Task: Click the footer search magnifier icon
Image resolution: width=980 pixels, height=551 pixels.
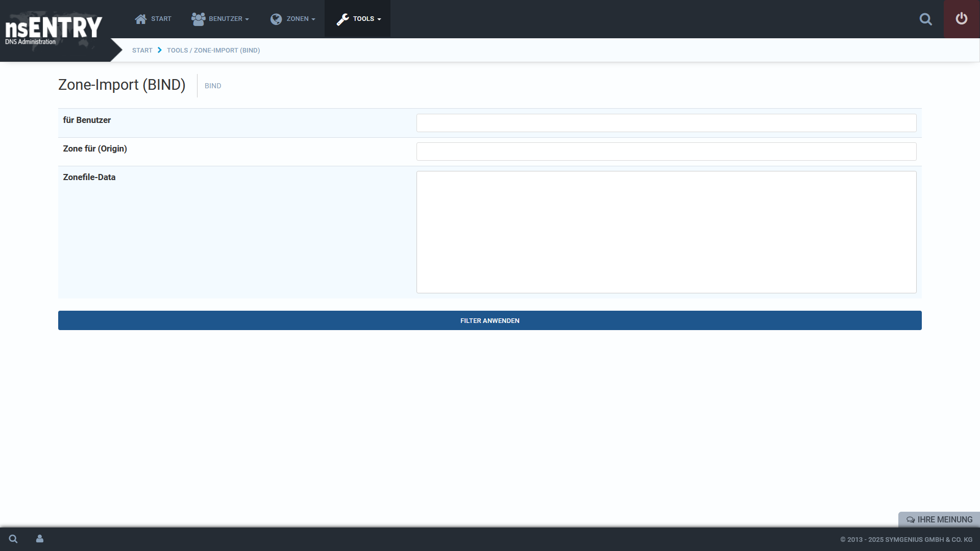Action: pos(13,539)
